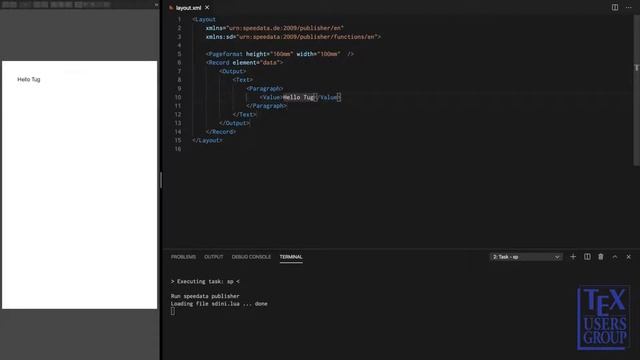The height and width of the screenshot is (360, 640).
Task: Click the editor vertical scrollbar
Action: point(636,90)
